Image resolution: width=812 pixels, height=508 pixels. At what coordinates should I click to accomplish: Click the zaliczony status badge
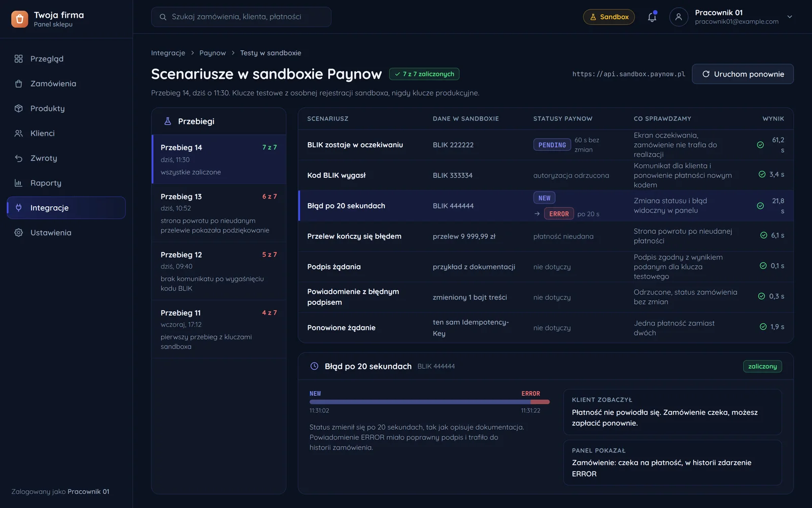pos(762,366)
